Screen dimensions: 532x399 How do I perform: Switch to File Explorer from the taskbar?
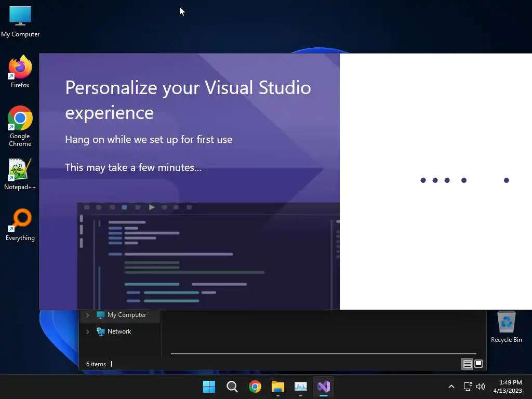pyautogui.click(x=278, y=387)
